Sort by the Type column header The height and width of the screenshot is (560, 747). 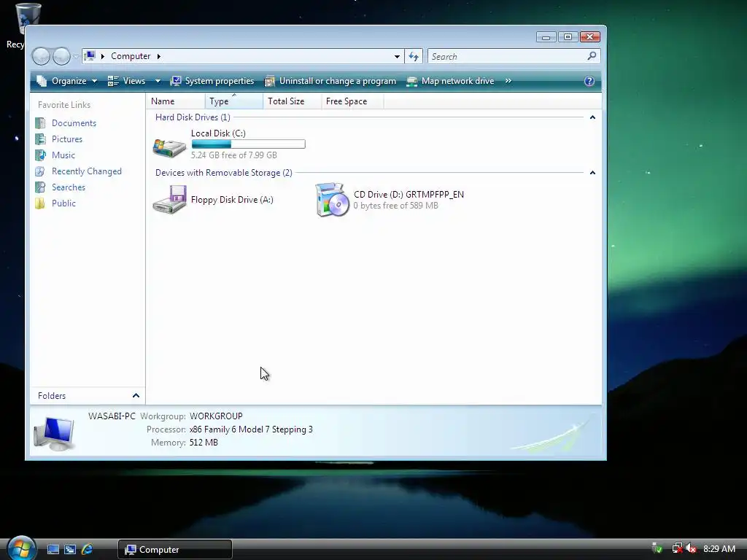tap(234, 101)
